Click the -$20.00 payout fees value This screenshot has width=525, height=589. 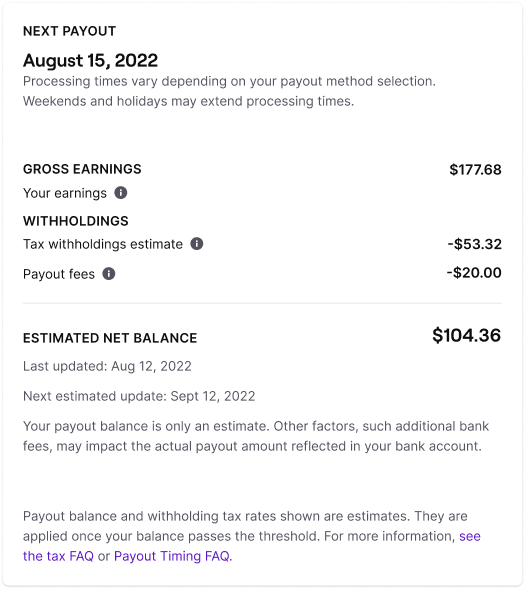point(474,273)
